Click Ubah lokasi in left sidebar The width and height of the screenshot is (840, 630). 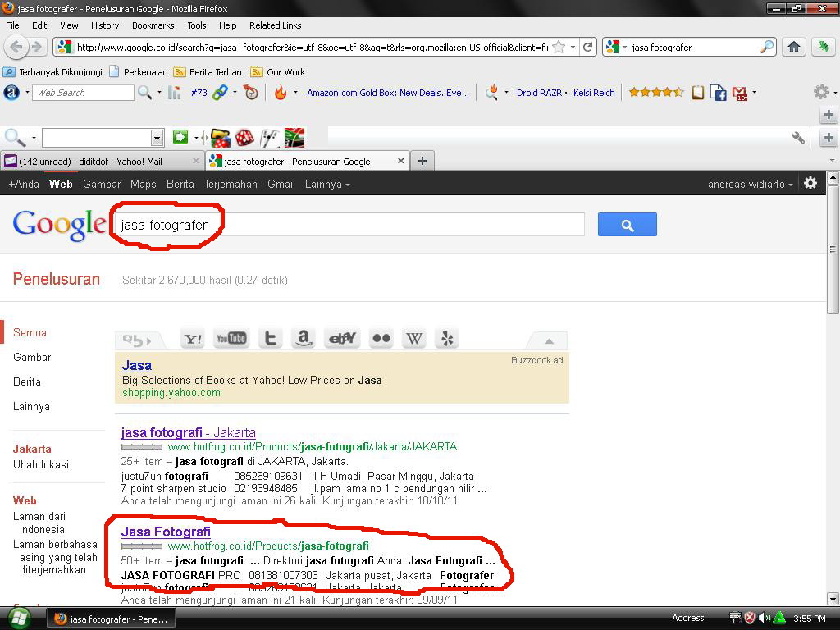pos(41,464)
